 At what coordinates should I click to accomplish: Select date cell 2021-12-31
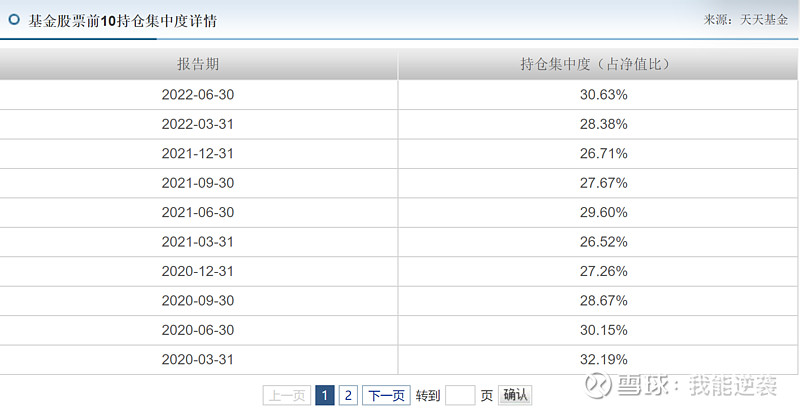(x=198, y=153)
